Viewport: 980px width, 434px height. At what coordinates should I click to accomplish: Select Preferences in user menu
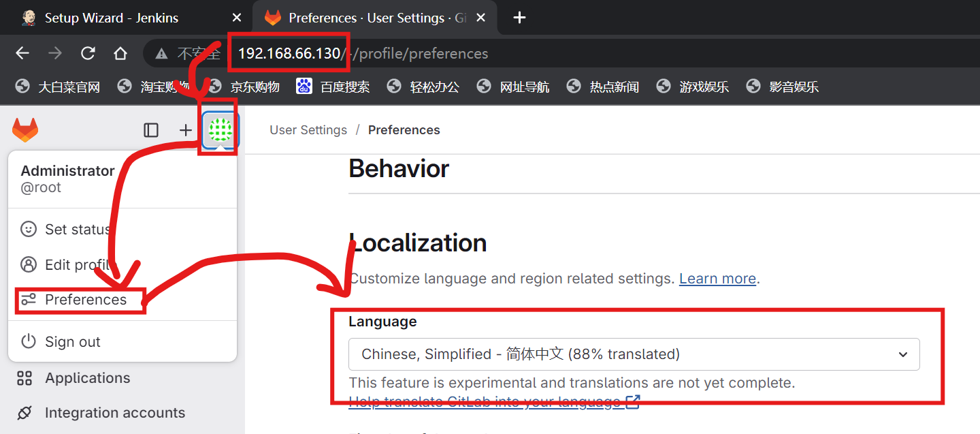tap(122, 300)
